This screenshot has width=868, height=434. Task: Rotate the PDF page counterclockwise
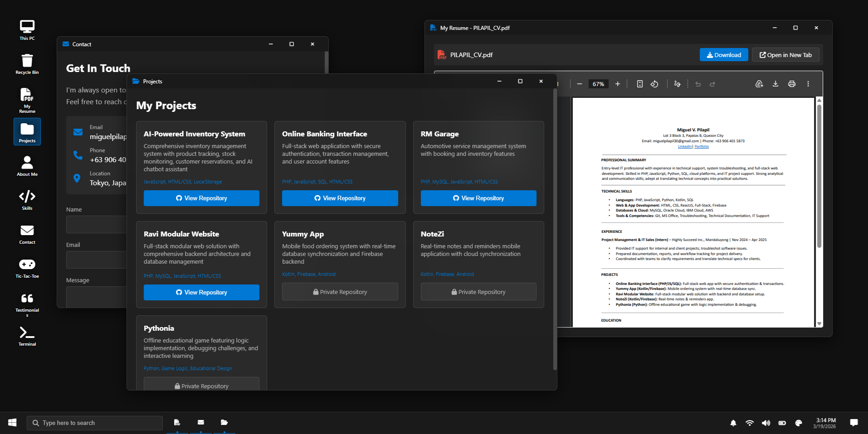click(x=654, y=84)
